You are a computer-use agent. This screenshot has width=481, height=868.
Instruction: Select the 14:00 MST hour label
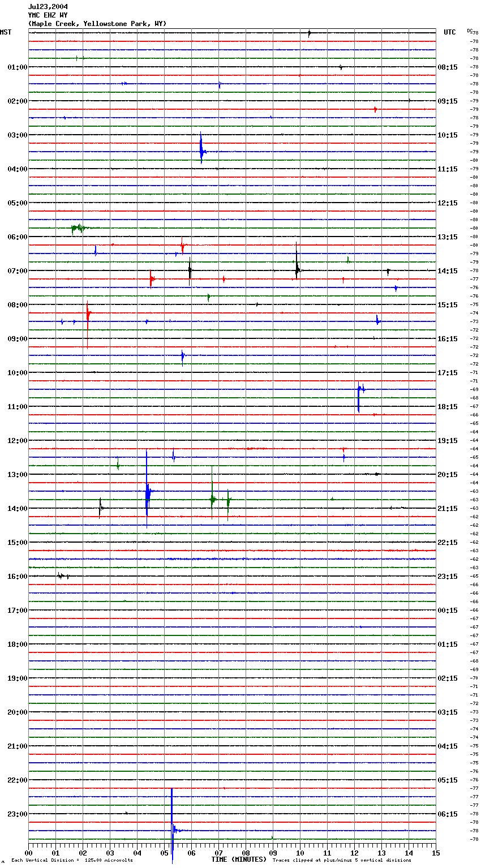point(18,509)
